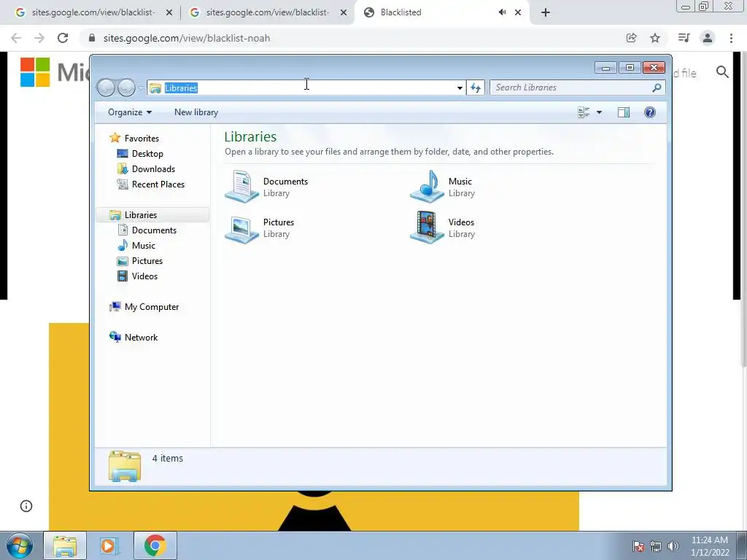Screen dimensions: 747x560
Task: Click the webpage search magnifier icon
Action: click(722, 72)
